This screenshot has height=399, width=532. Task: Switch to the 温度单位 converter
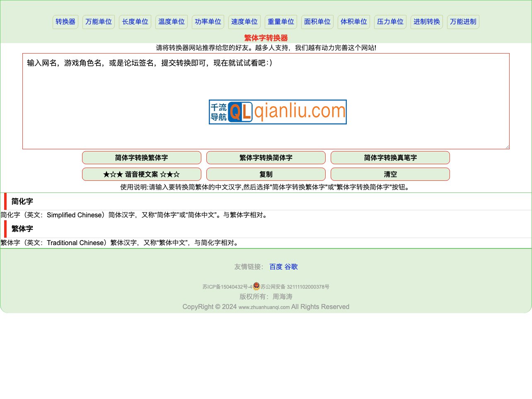pos(171,22)
